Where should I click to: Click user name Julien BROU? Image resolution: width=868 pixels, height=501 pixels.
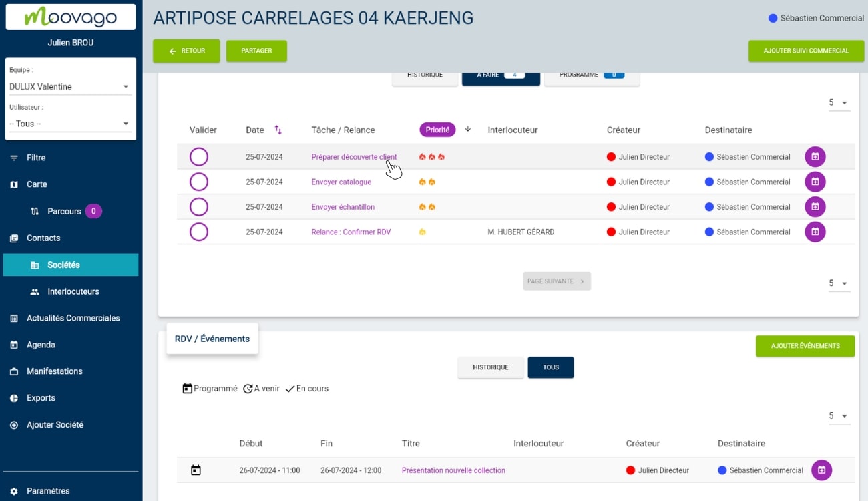[x=71, y=43]
